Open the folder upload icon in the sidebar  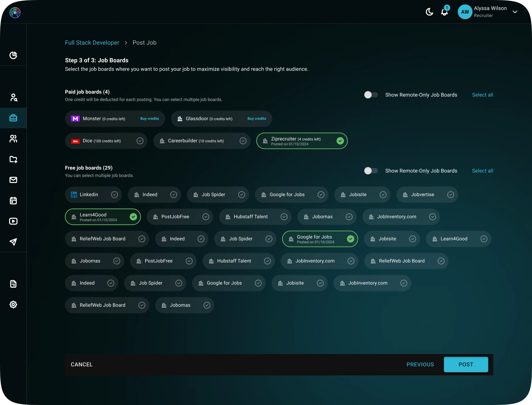pos(13,159)
